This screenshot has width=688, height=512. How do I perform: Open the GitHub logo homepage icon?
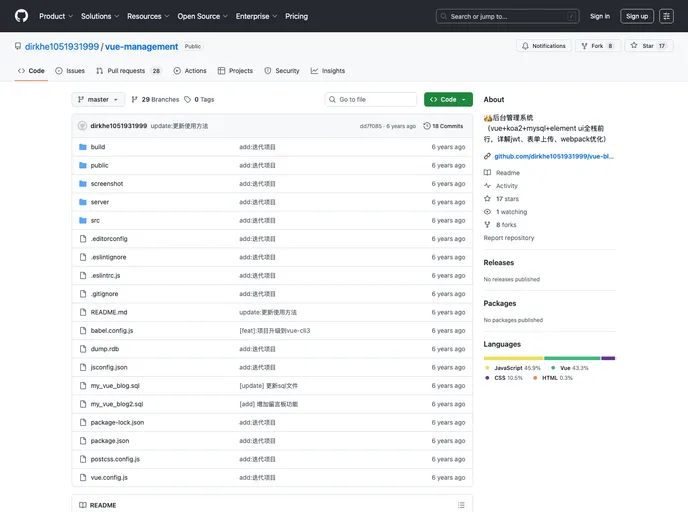(21, 16)
